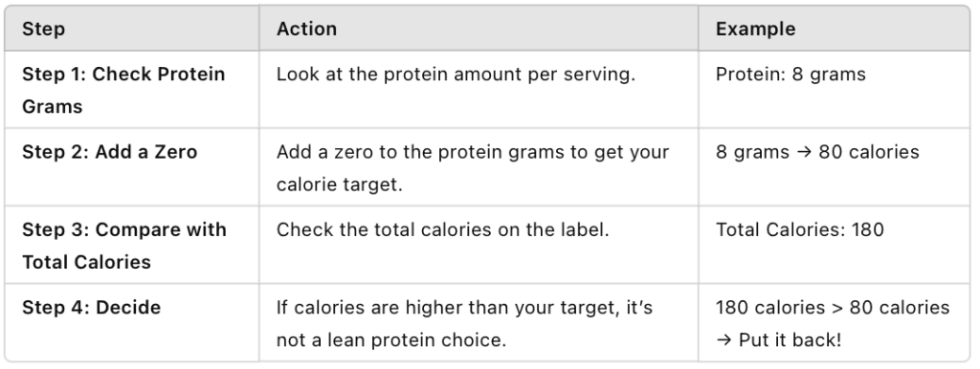Click the 8 grams → 80 calories example
Viewport: 980px width, 369px height.
click(817, 152)
